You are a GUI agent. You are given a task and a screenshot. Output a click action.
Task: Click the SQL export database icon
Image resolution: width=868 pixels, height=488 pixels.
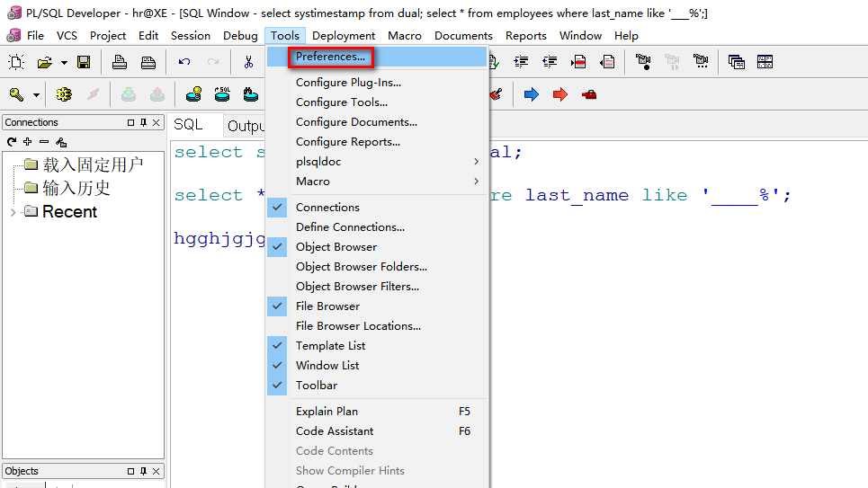pyautogui.click(x=222, y=94)
